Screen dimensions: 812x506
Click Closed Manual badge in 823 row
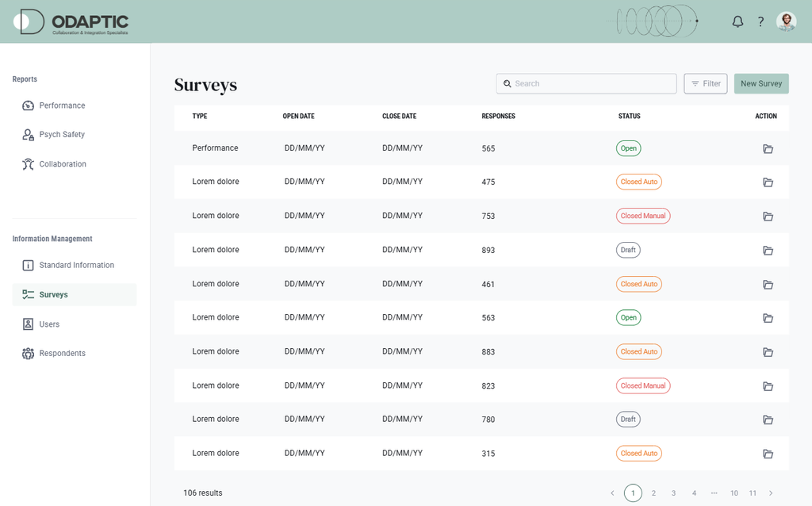tap(643, 385)
